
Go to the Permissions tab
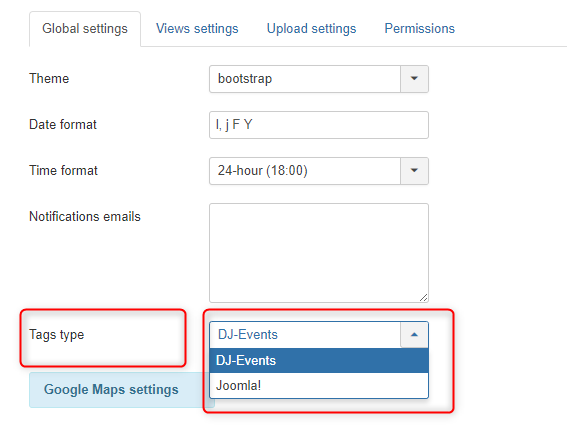(419, 29)
